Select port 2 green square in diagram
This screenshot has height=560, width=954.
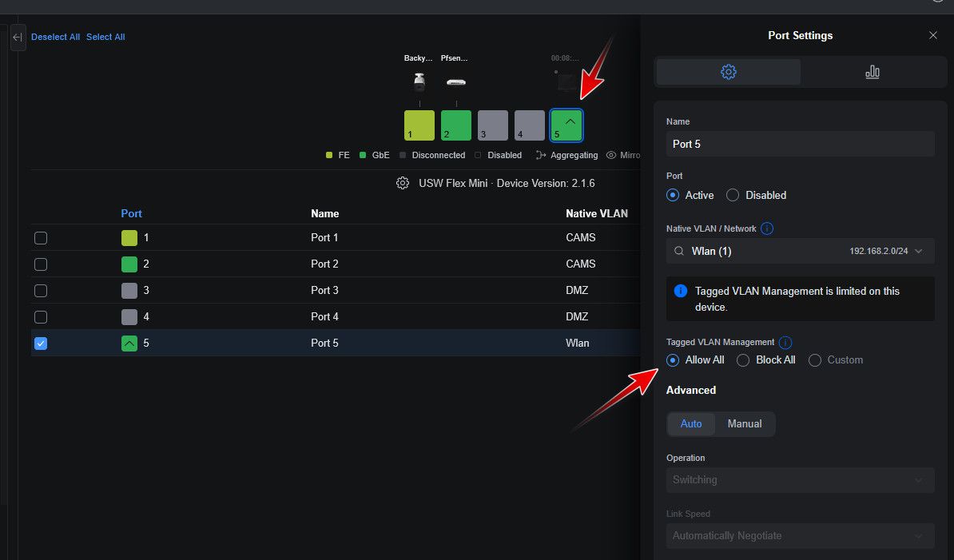pos(456,125)
